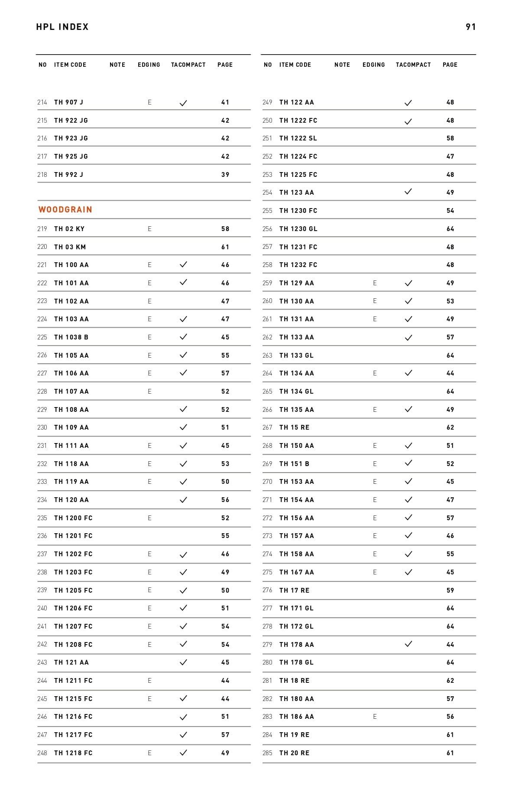Click the right table's TACOMPACT column header

(x=413, y=65)
